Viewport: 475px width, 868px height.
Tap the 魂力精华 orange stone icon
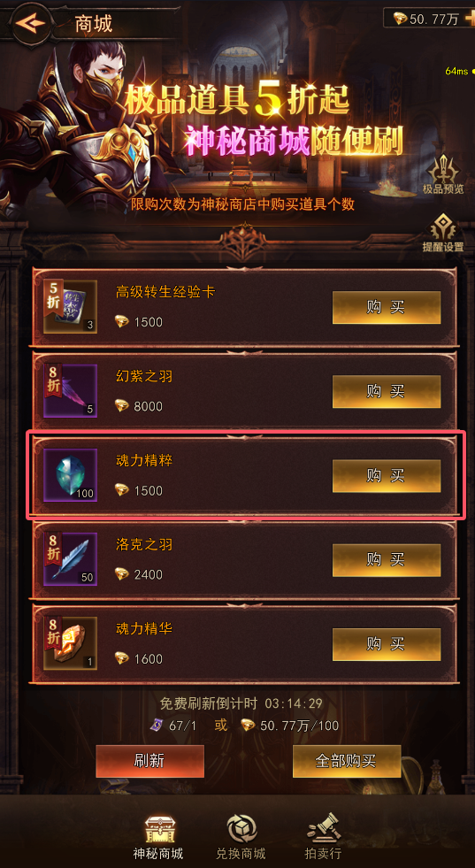coord(70,643)
